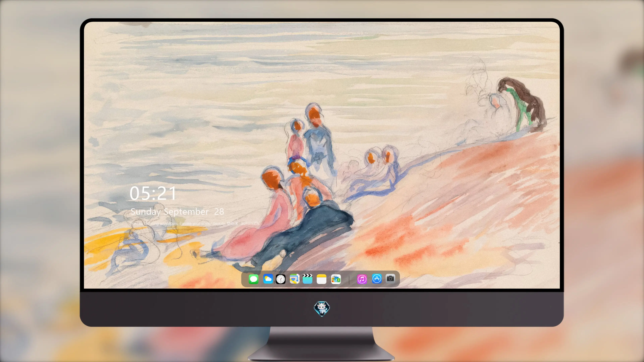Open the Clock app icon
The width and height of the screenshot is (644, 362).
coord(281,279)
